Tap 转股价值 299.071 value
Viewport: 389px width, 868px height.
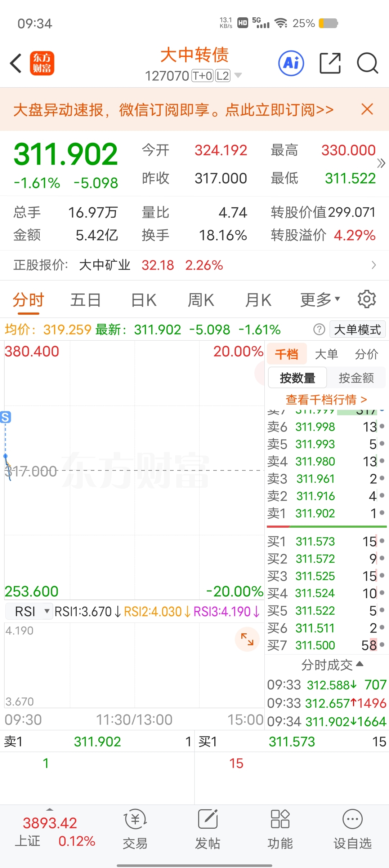[x=352, y=212]
